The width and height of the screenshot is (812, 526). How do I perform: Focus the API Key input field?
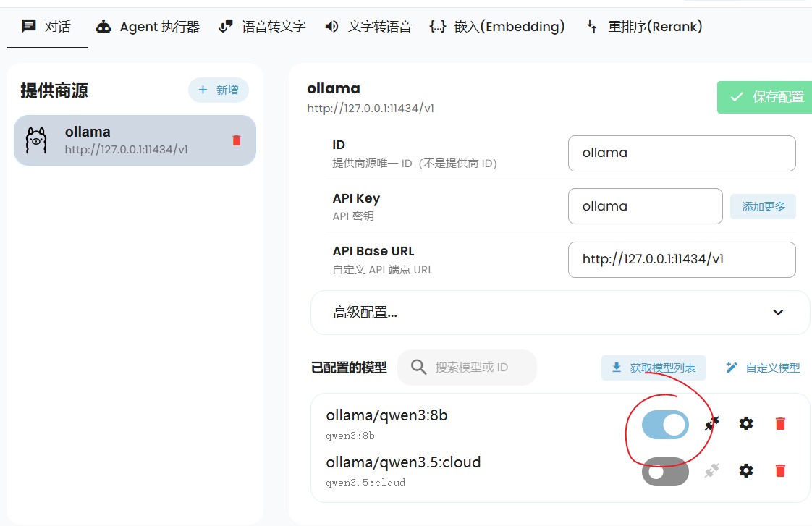pos(646,206)
